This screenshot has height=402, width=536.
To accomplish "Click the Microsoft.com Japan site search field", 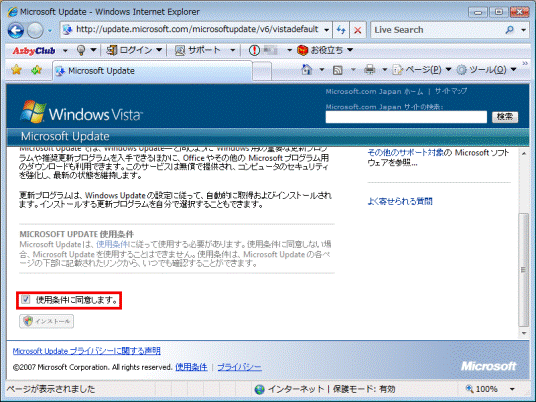I will click(406, 117).
